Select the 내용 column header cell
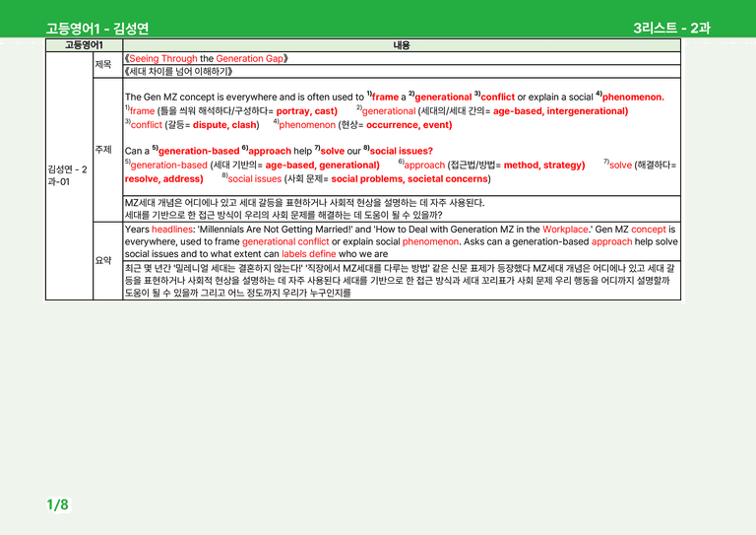Viewport: 756px width, 535px height. click(402, 45)
